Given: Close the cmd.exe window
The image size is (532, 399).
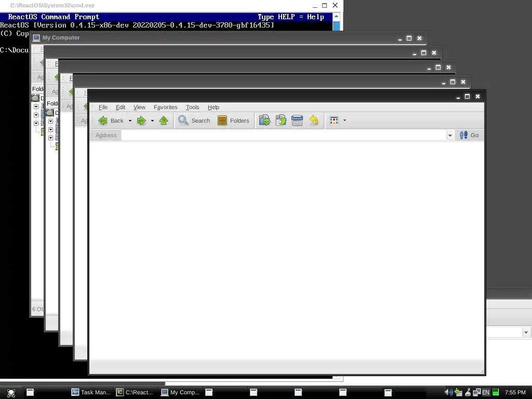Looking at the screenshot, I should click(x=335, y=5).
